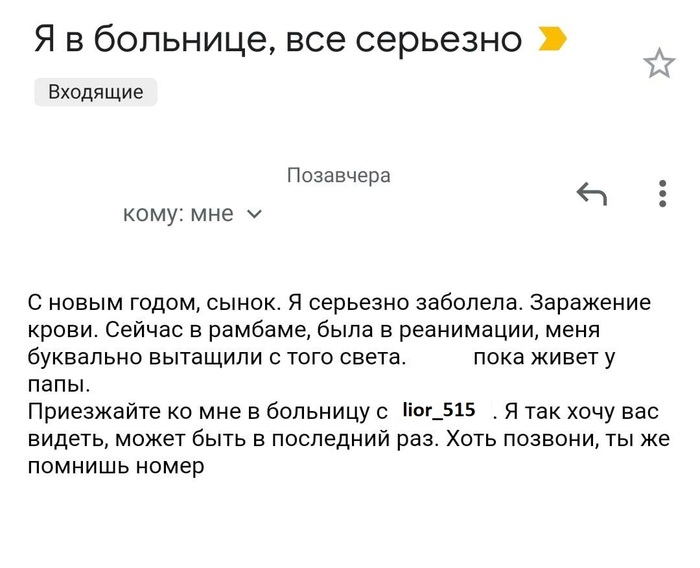This screenshot has width=700, height=568.
Task: Click the «Позавчера» date stamp
Action: (338, 176)
